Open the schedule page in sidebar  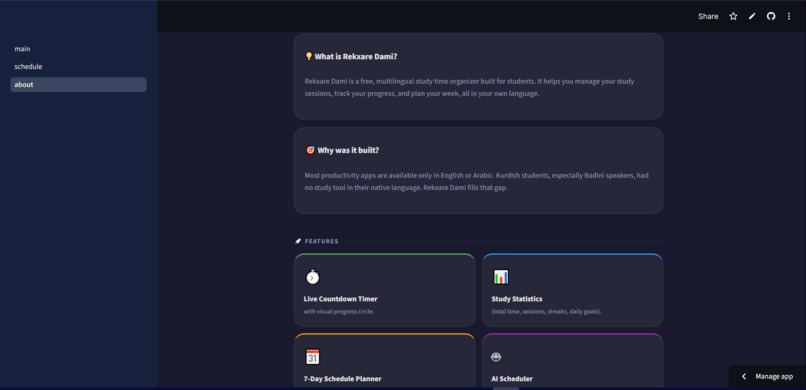point(78,67)
